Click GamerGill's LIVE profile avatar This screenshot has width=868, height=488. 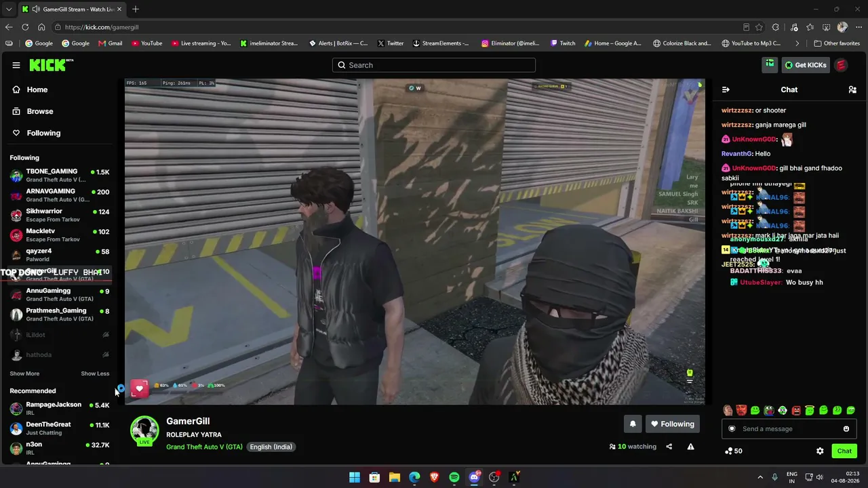tap(144, 431)
